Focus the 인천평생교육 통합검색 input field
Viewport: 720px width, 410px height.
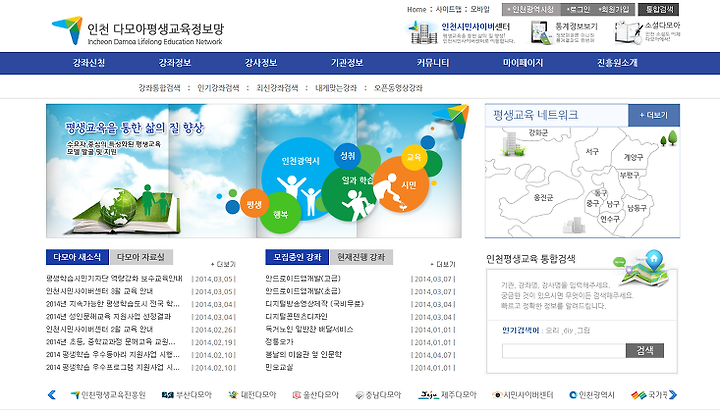coord(564,351)
